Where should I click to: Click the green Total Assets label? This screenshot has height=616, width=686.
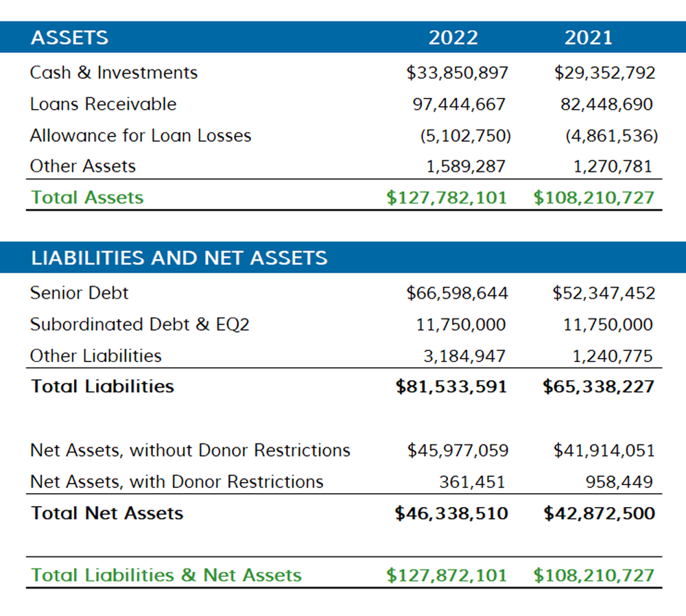coord(87,198)
